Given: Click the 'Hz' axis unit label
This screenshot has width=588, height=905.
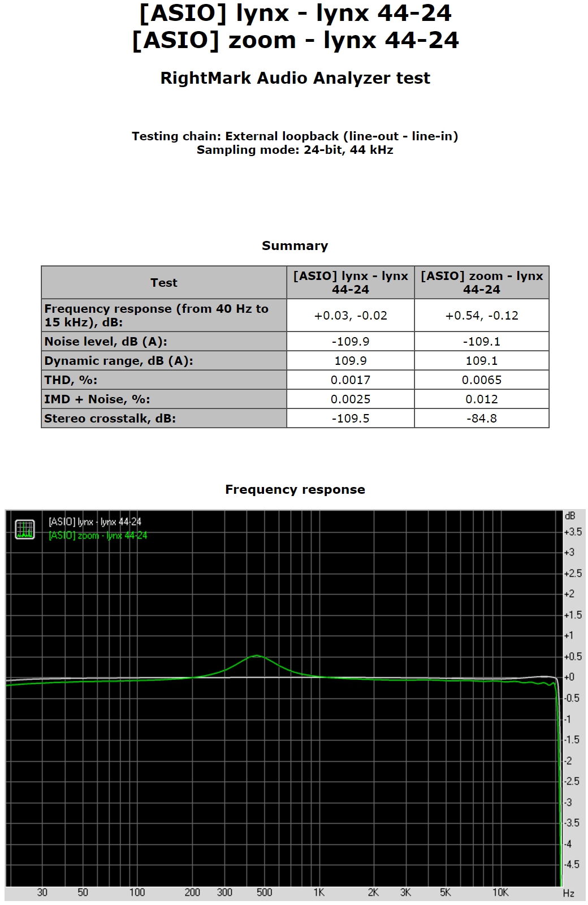Looking at the screenshot, I should 569,893.
